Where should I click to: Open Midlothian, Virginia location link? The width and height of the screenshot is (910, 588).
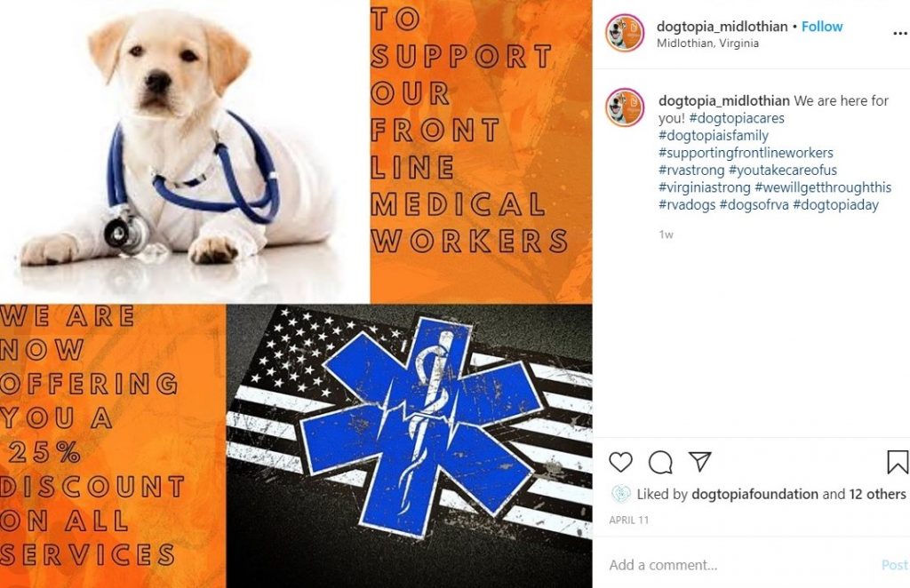pyautogui.click(x=707, y=43)
